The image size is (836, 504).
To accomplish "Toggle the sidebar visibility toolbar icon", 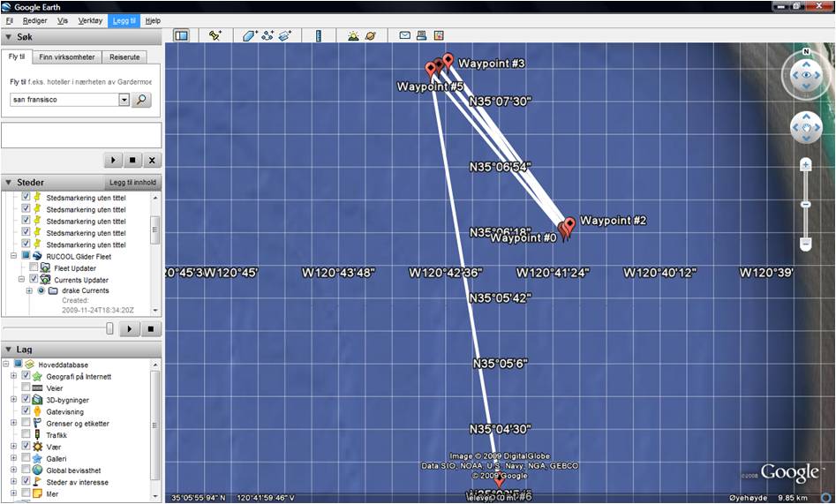I will [x=182, y=35].
